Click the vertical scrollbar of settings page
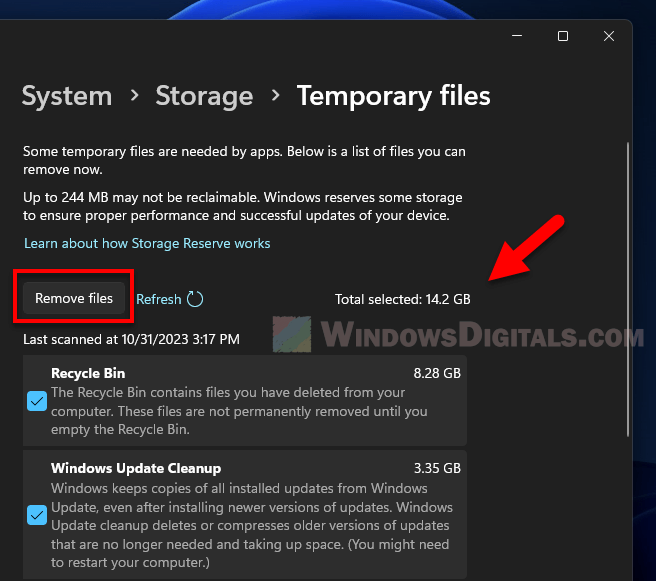Image resolution: width=656 pixels, height=581 pixels. (x=628, y=289)
